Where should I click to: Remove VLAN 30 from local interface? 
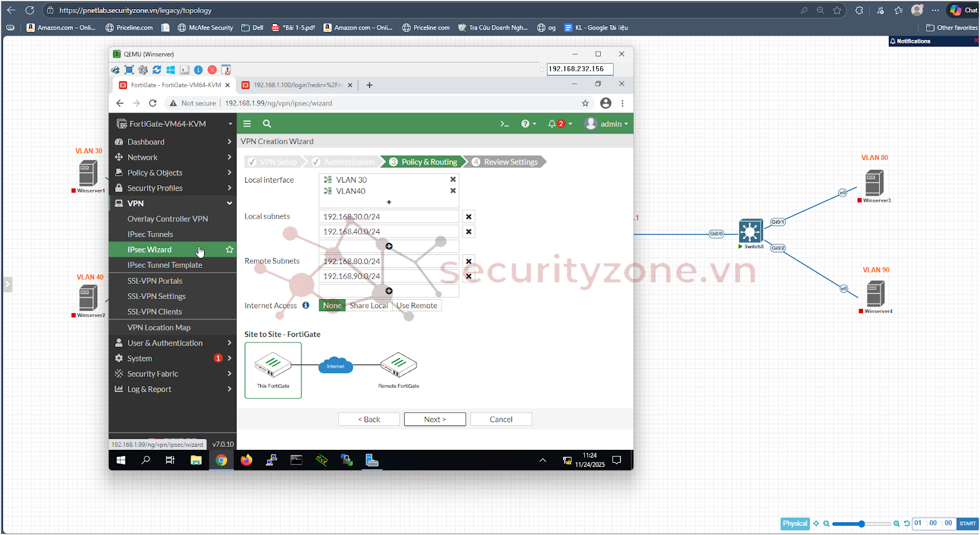tap(453, 180)
